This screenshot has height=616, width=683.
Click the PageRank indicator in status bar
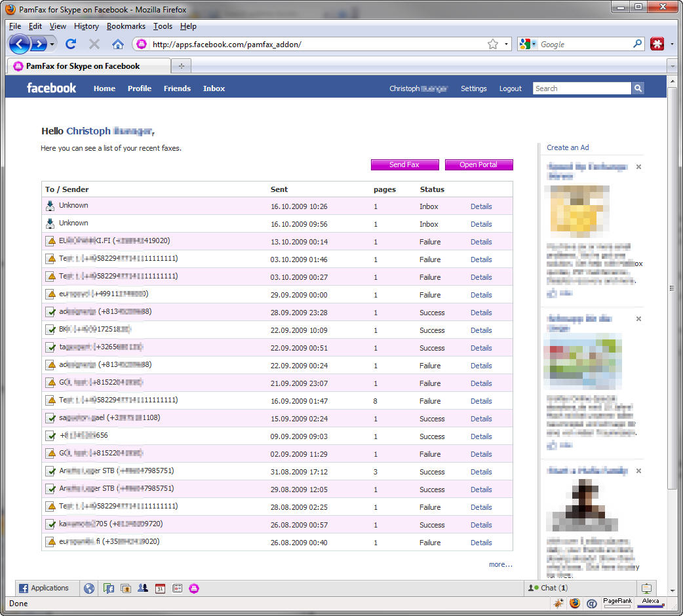tap(617, 603)
